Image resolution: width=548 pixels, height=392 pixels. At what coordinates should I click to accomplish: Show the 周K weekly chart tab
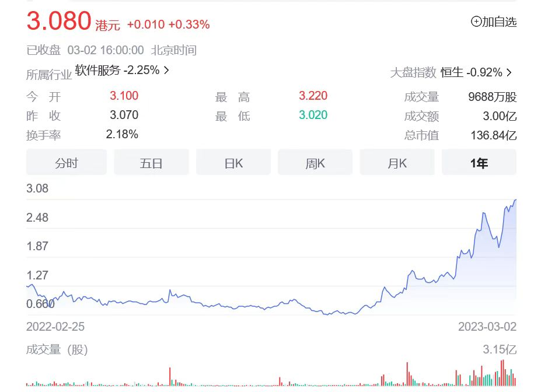pyautogui.click(x=315, y=163)
